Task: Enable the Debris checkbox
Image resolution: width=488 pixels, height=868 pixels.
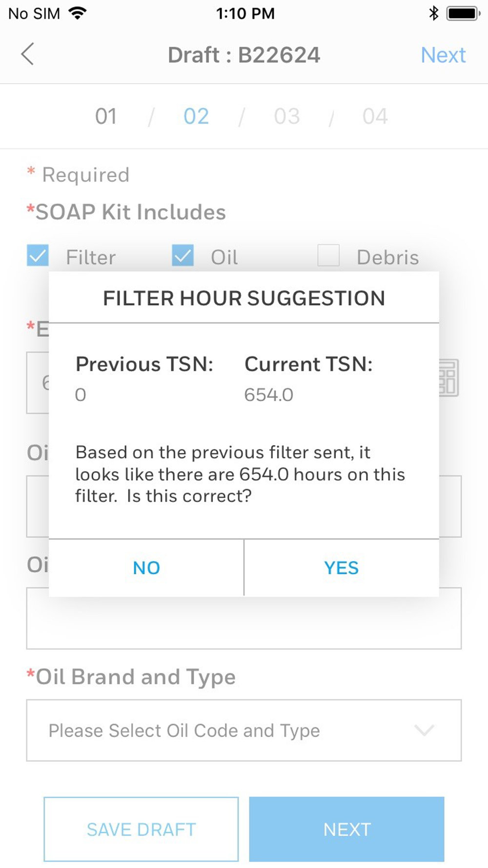Action: 328,255
